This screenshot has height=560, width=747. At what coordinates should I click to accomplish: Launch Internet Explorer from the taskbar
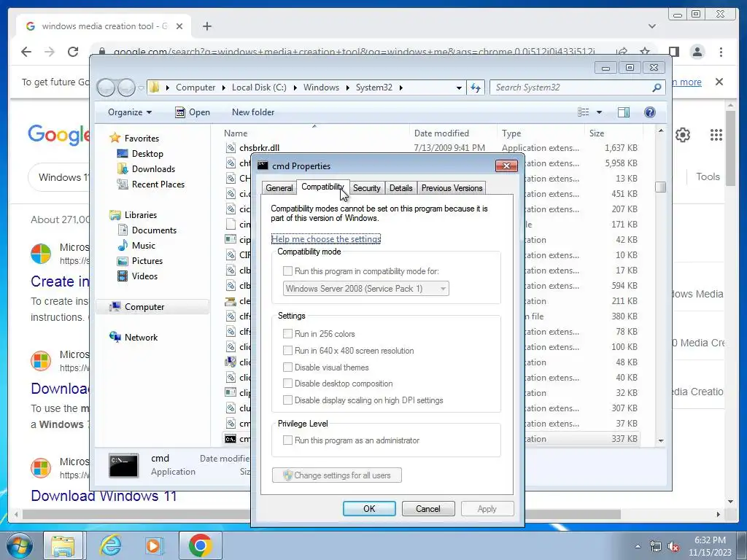(111, 545)
